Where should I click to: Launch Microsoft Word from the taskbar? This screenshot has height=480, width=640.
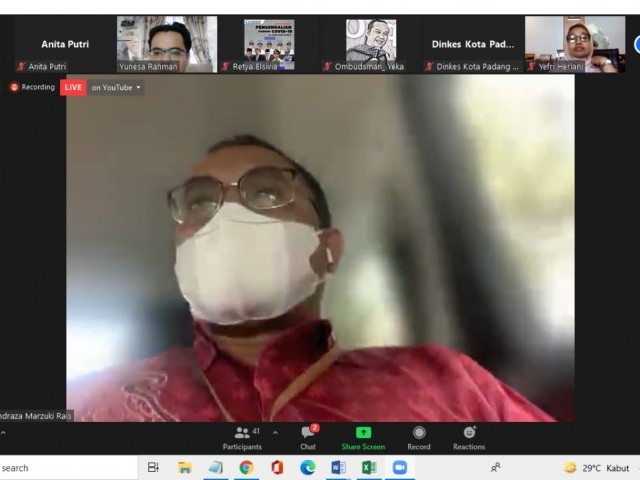click(338, 467)
